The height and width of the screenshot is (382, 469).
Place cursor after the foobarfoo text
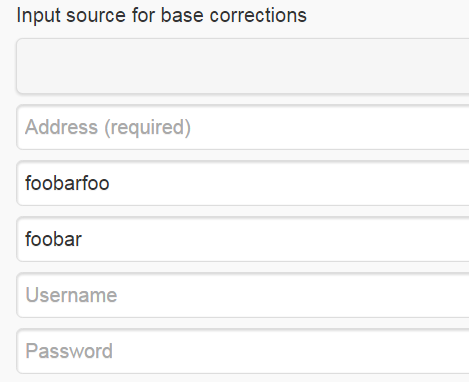[x=110, y=183]
